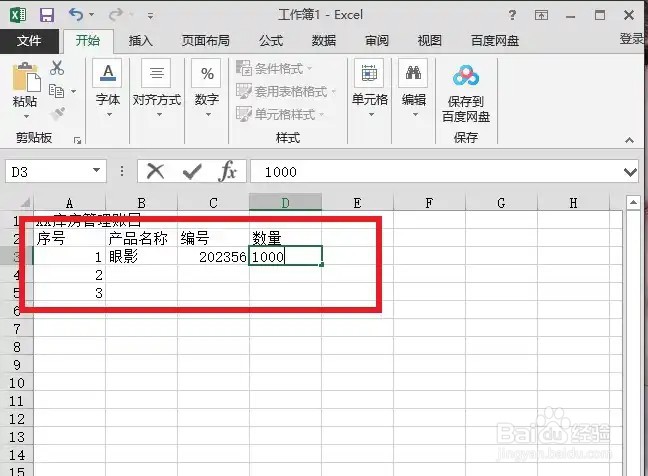Open the 字体 font group button
Viewport: 648px width, 476px height.
click(107, 88)
